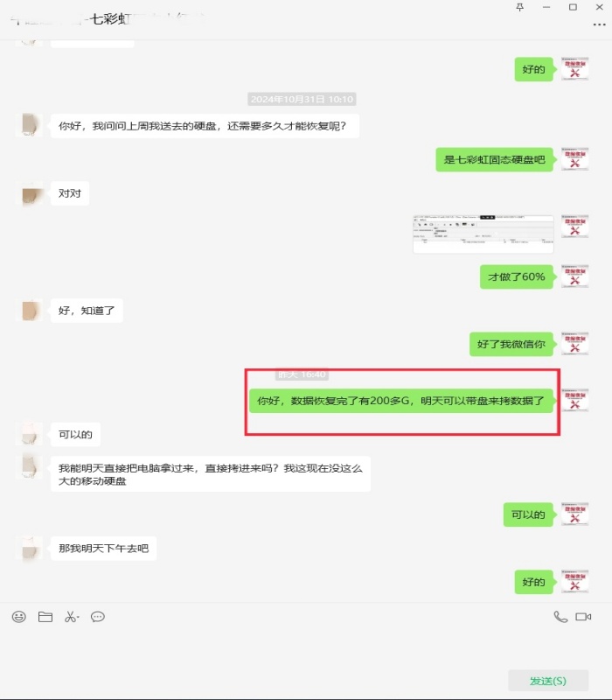Select the '数据恢复完了有200多G' message bubble

[x=401, y=401]
